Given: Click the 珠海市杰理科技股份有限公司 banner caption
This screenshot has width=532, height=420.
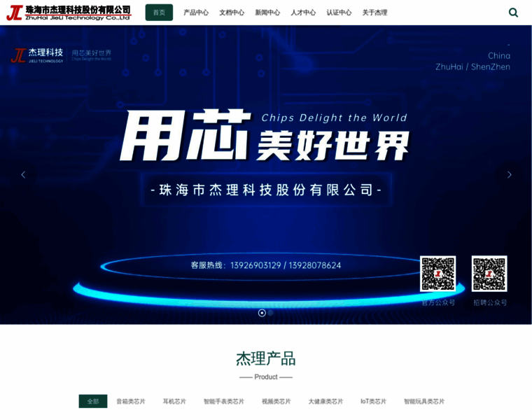Looking at the screenshot, I should point(266,190).
